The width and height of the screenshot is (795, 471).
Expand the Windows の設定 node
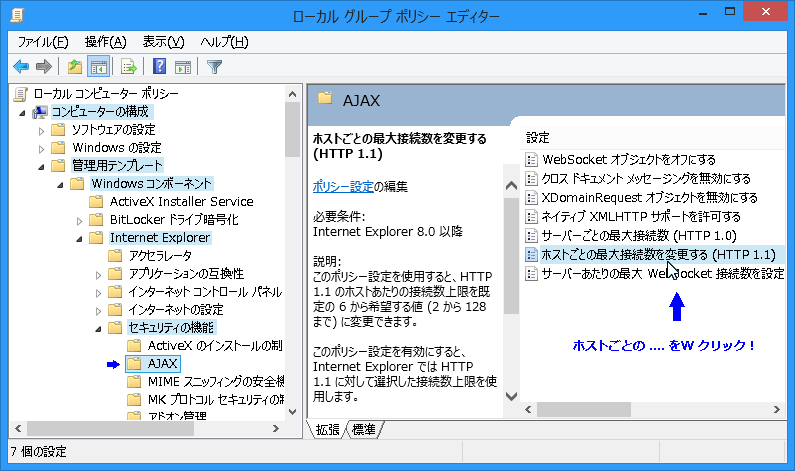[42, 149]
